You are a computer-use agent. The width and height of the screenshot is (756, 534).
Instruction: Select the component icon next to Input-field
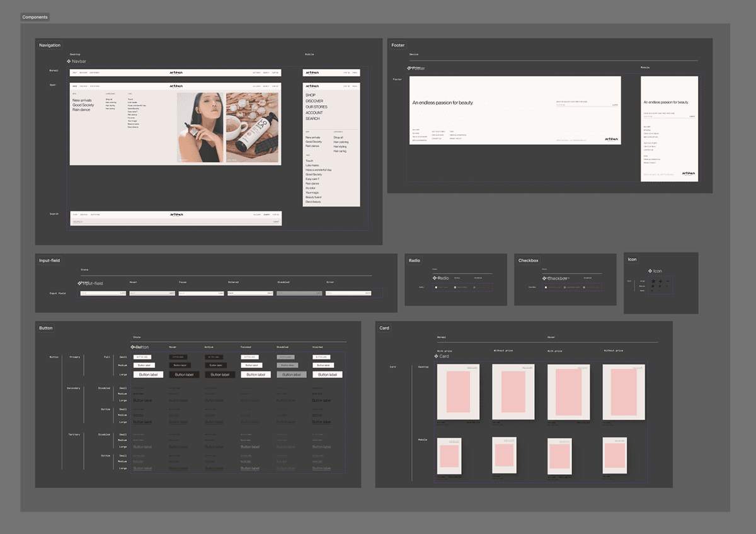click(x=79, y=283)
